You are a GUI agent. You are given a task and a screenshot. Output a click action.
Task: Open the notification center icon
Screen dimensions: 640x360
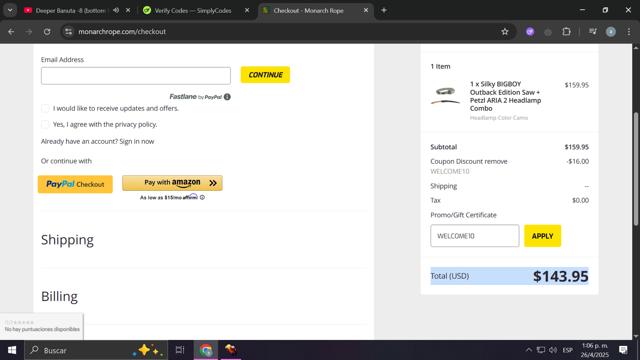[x=623, y=350]
